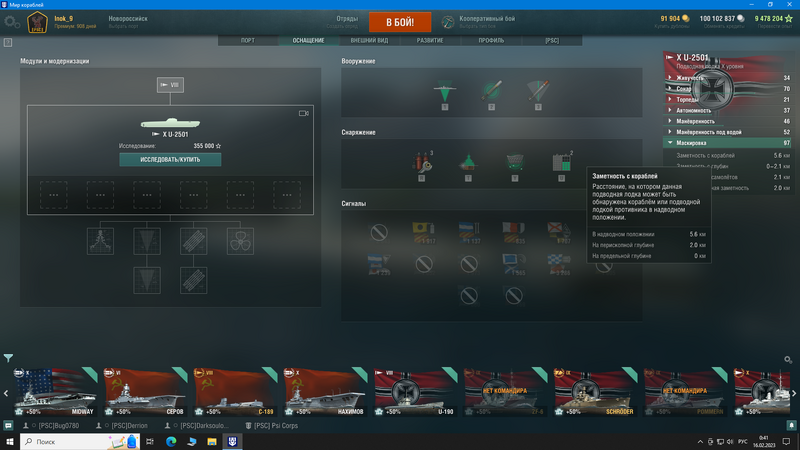The height and width of the screenshot is (450, 800).
Task: Open the top torpedo tubes module icon
Action: coord(193,241)
